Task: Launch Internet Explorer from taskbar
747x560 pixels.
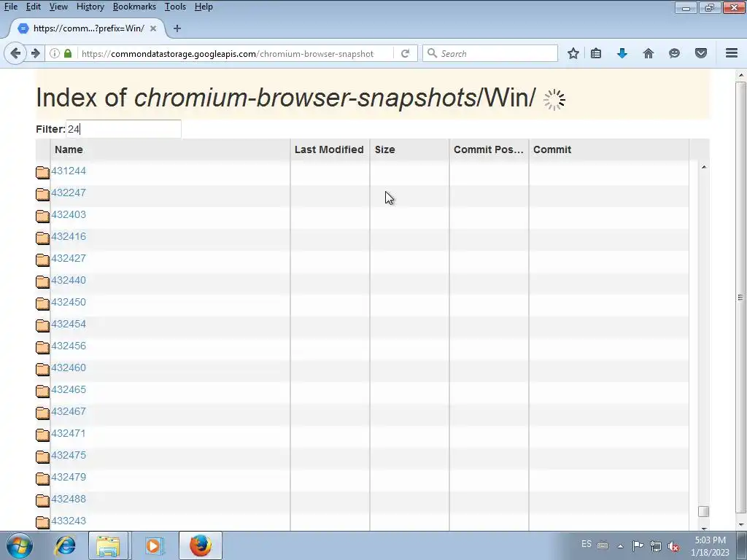Action: point(65,545)
